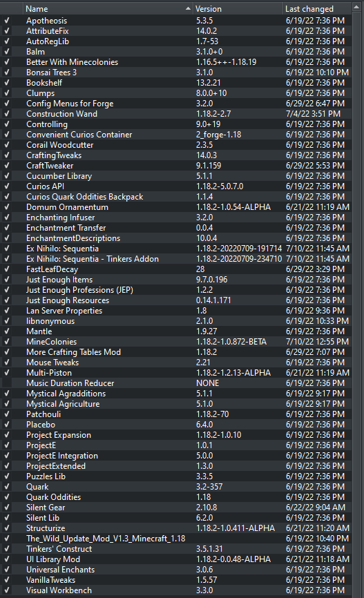The height and width of the screenshot is (598, 364).
Task: Select UI Library Mod row
Action: [175, 559]
